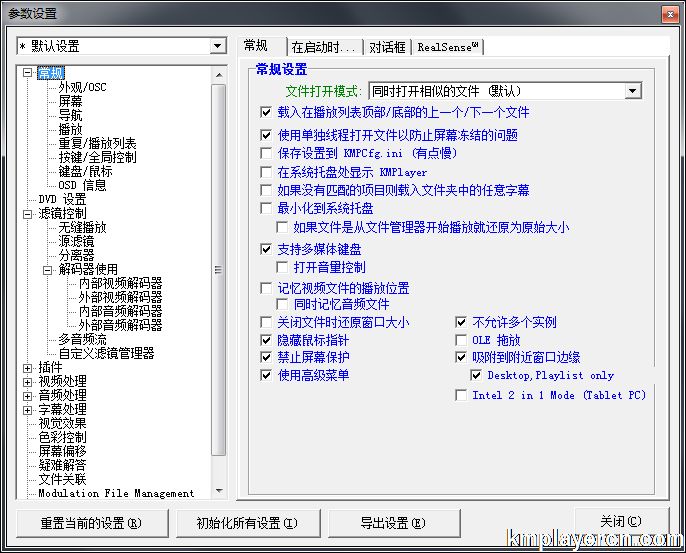Image resolution: width=686 pixels, height=553 pixels.
Task: Enable 保存设置到 KMPCfg.ini checkbox
Action: [x=266, y=153]
